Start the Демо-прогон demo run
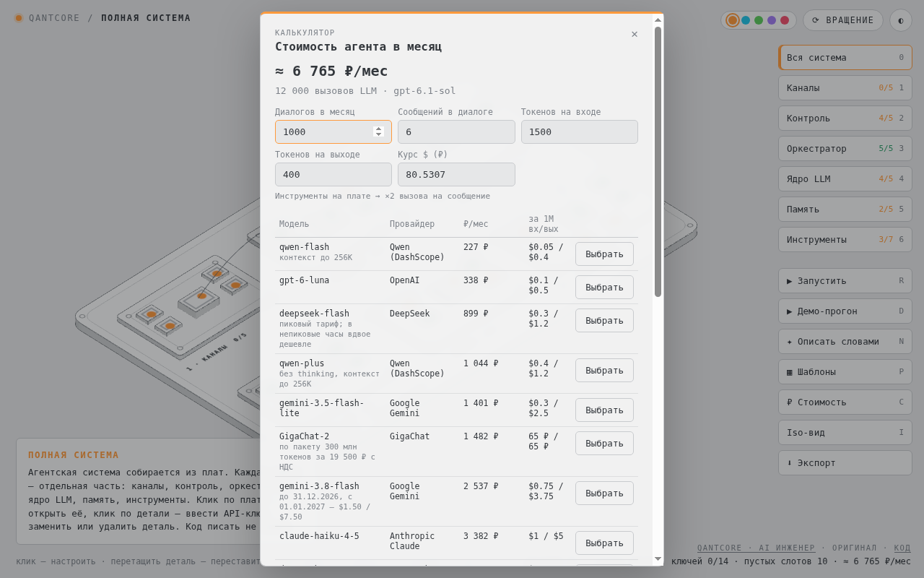The height and width of the screenshot is (578, 924). coord(845,311)
